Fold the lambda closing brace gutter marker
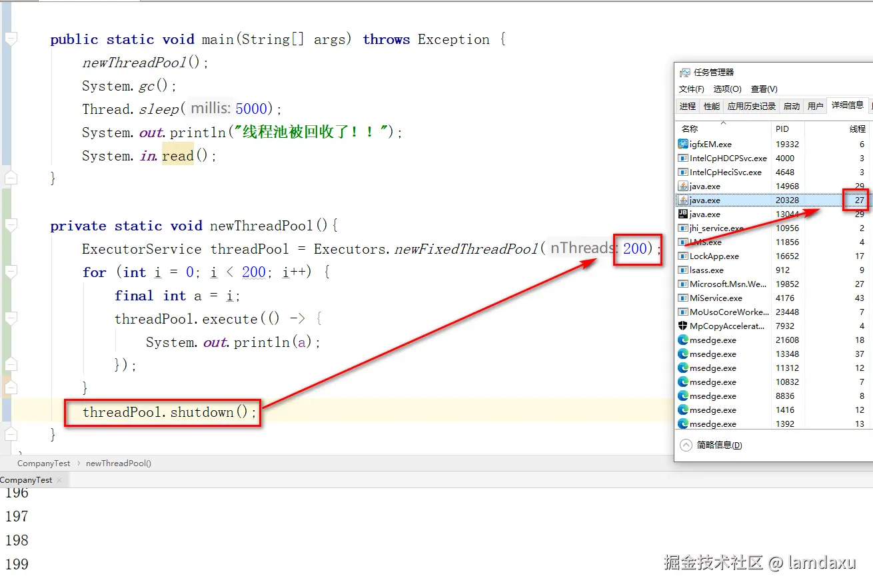 click(x=11, y=365)
